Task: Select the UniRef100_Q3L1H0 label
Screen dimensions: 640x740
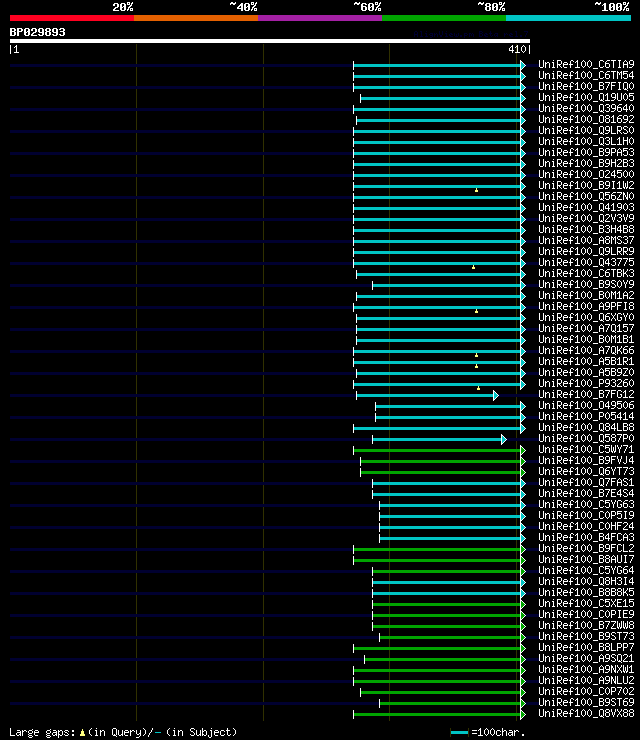Action: pyautogui.click(x=586, y=142)
